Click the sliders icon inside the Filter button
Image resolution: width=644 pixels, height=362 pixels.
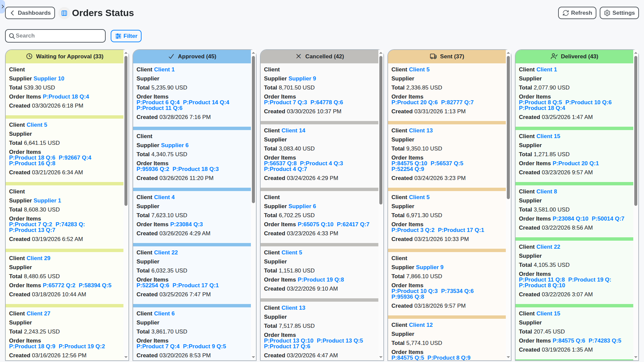(118, 36)
